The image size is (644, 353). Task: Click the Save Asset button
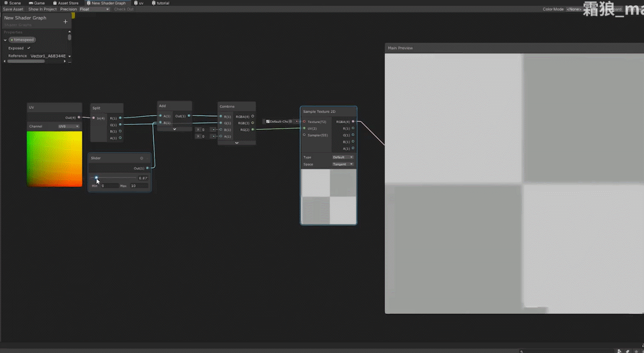point(13,9)
